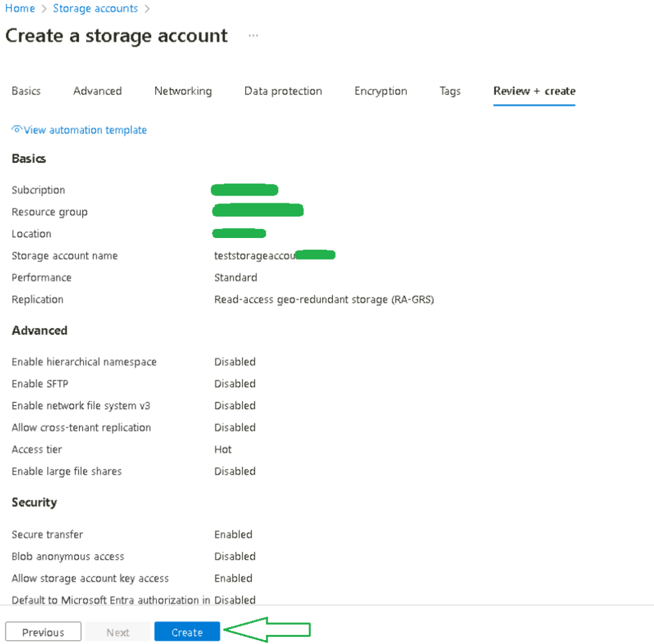Image resolution: width=654 pixels, height=644 pixels.
Task: Click the blue Create button
Action: click(x=187, y=632)
